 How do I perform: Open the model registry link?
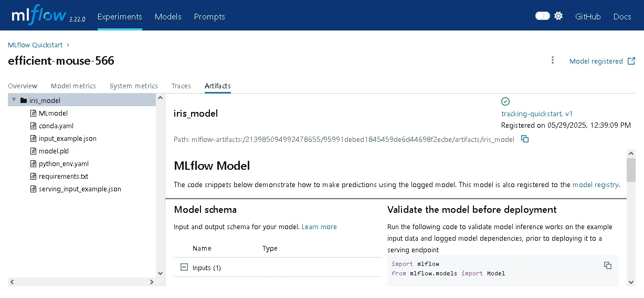596,184
